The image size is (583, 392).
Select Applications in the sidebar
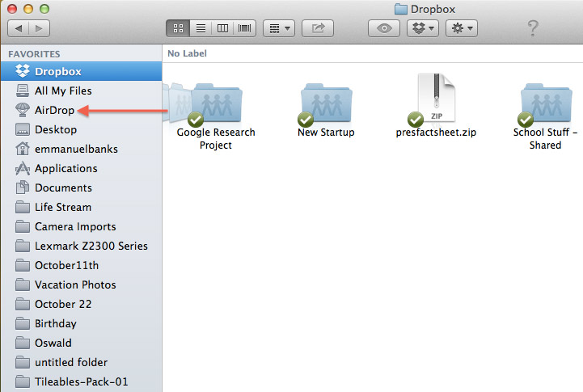65,168
